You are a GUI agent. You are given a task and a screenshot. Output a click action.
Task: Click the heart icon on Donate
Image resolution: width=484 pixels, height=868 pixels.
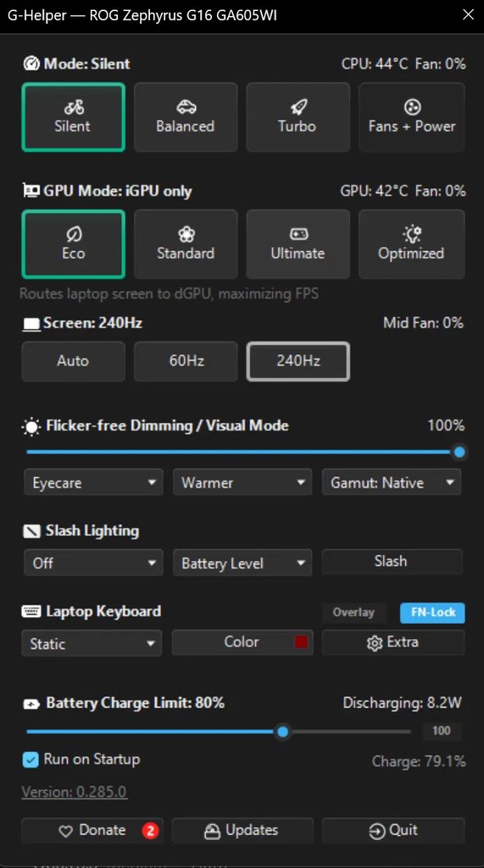[66, 831]
